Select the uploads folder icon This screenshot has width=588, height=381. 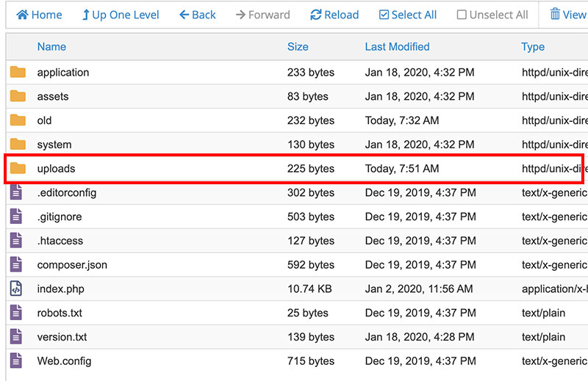(18, 169)
